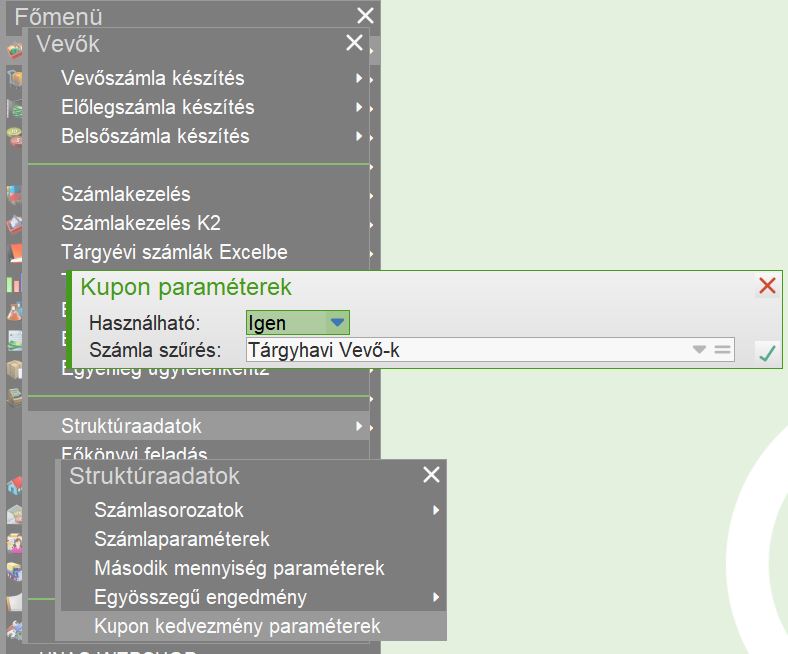Open Előlegszámla készítés submenu

pyautogui.click(x=199, y=108)
